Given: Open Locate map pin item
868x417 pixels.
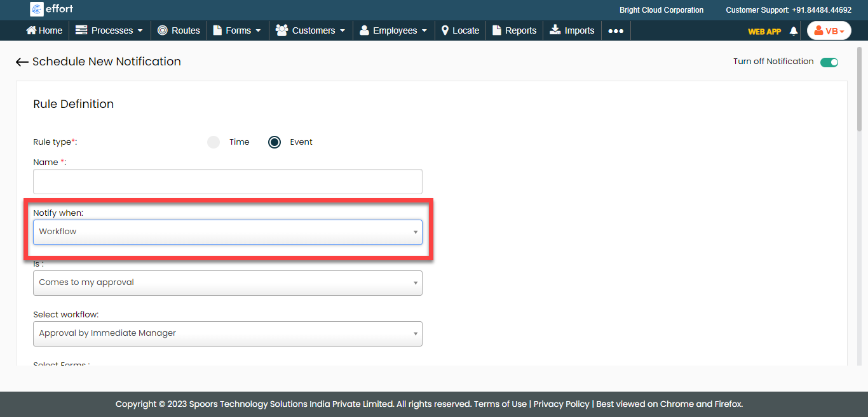Looking at the screenshot, I should [x=445, y=30].
